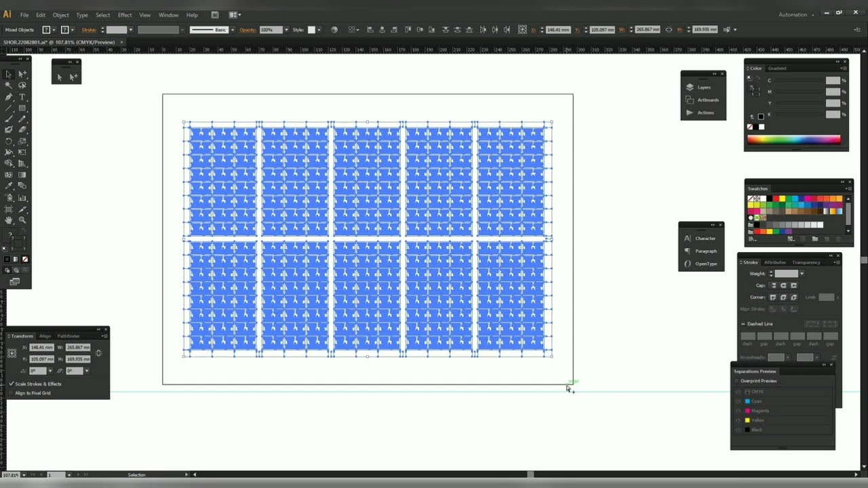
Task: Select the Blob Brush tool
Action: click(x=8, y=129)
